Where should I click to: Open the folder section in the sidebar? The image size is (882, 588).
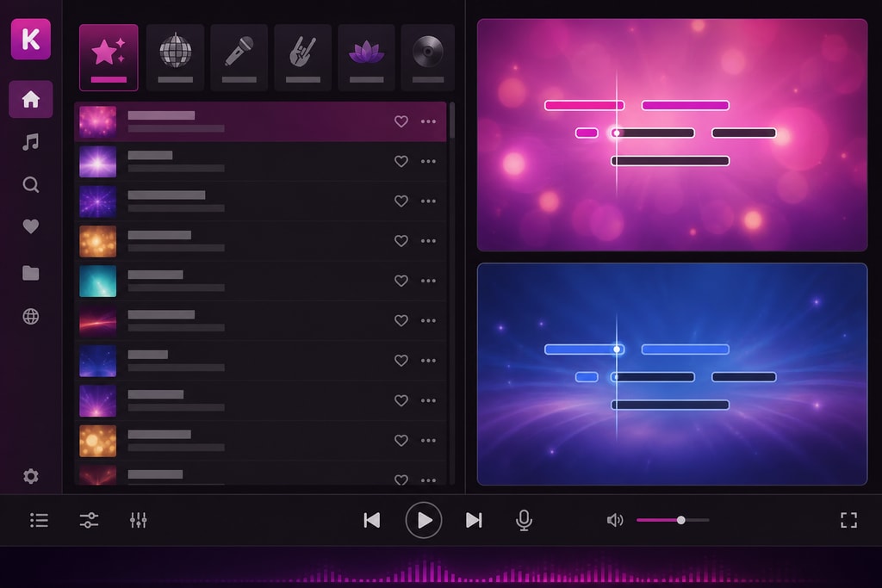pos(30,273)
